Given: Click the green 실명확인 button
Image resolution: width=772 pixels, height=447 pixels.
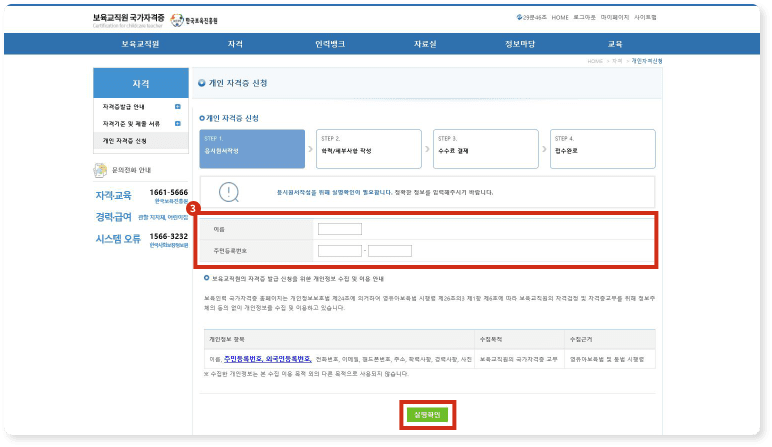Looking at the screenshot, I should click(x=427, y=415).
